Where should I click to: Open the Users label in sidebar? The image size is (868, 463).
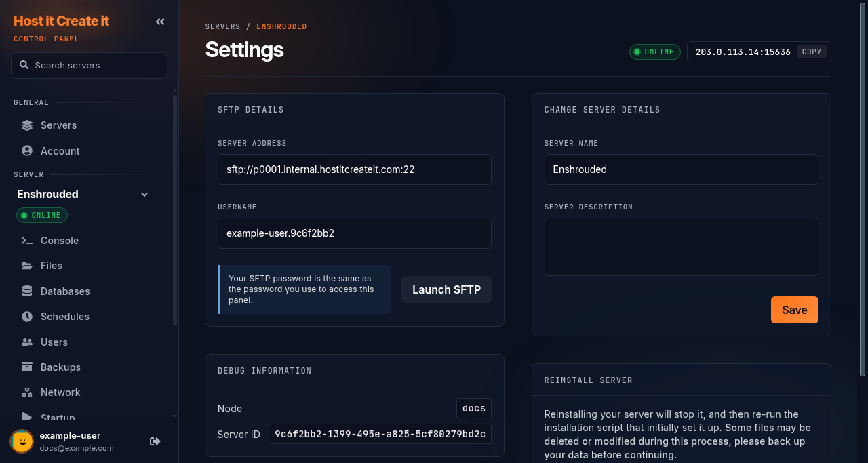tap(54, 342)
